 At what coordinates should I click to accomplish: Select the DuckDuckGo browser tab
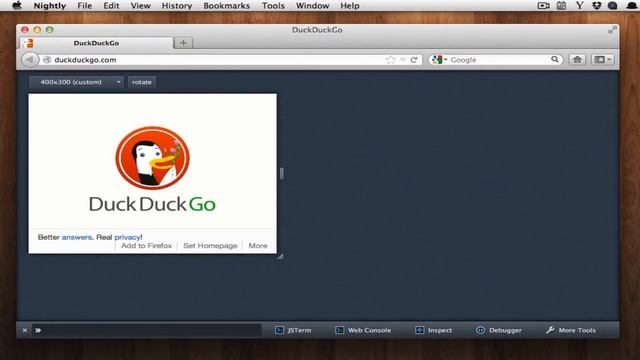(96, 43)
